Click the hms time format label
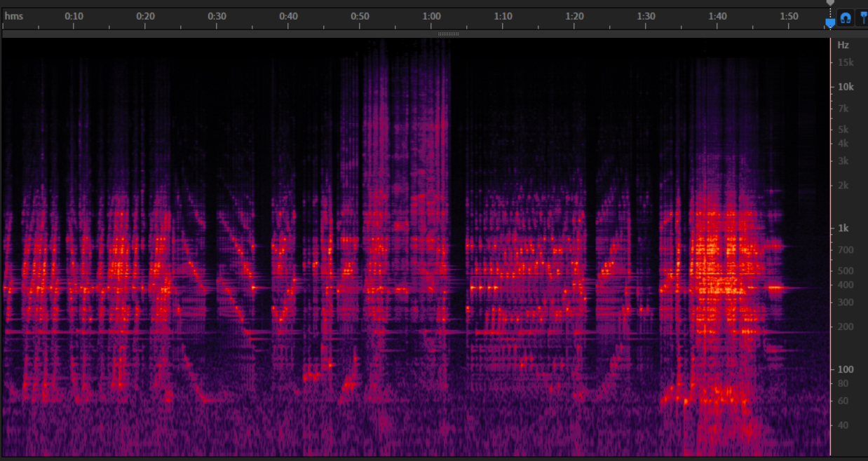 tap(14, 16)
